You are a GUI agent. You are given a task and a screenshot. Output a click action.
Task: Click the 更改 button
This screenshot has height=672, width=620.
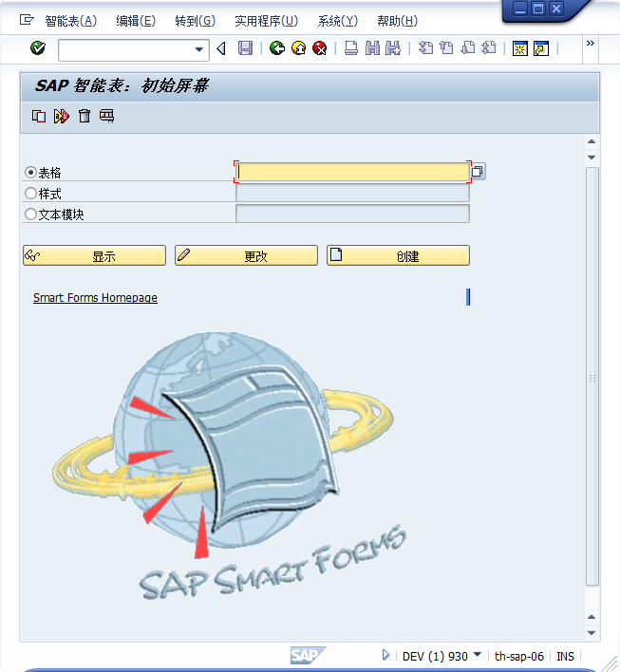246,256
